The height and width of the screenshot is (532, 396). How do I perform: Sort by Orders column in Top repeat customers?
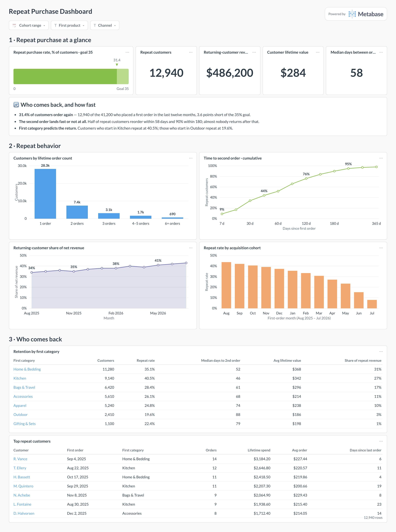pyautogui.click(x=211, y=450)
